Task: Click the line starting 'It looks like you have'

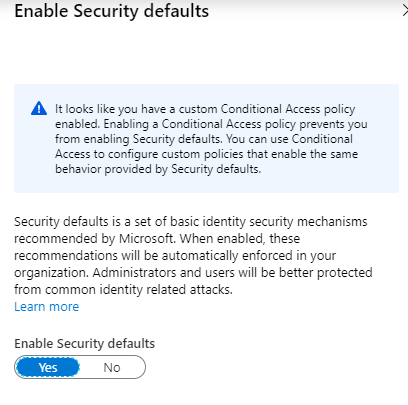Action: [x=205, y=109]
